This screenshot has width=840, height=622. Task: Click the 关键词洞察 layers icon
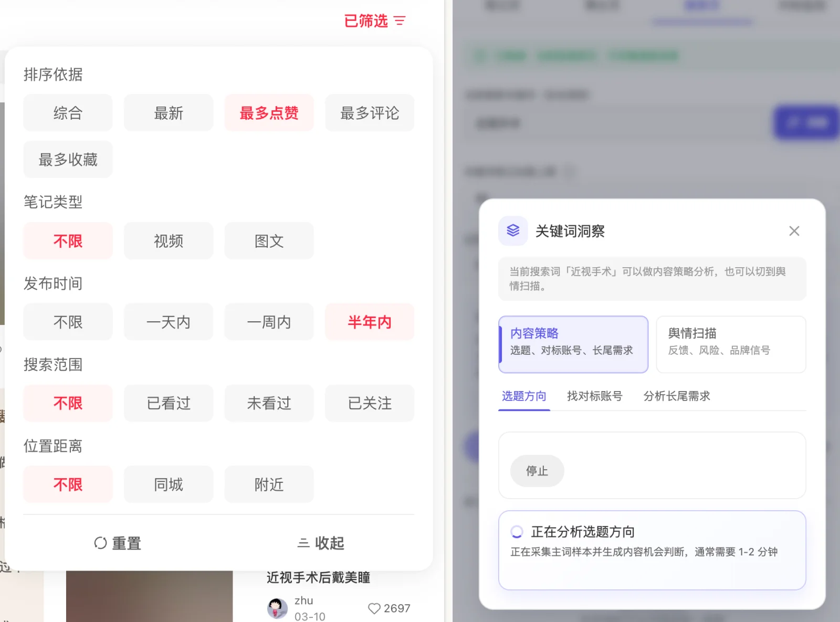(x=513, y=230)
